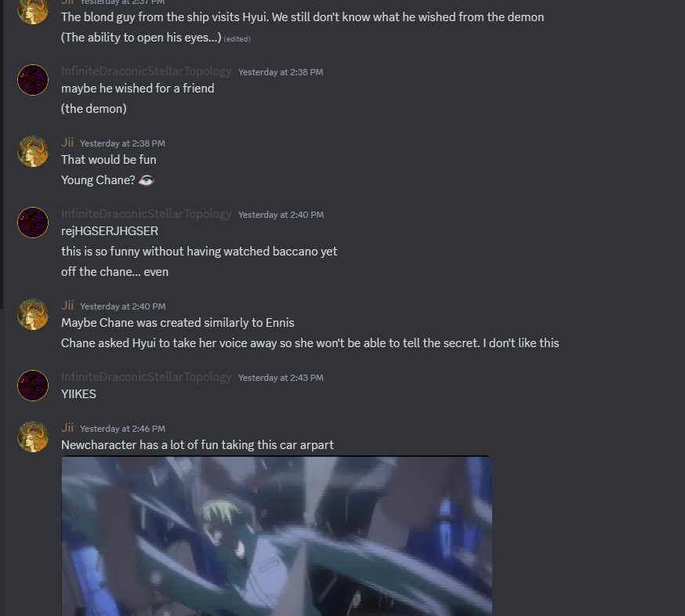The width and height of the screenshot is (685, 616).
Task: Click the 'Yesterday at 2:46 PM' timestamp
Action: click(x=123, y=429)
